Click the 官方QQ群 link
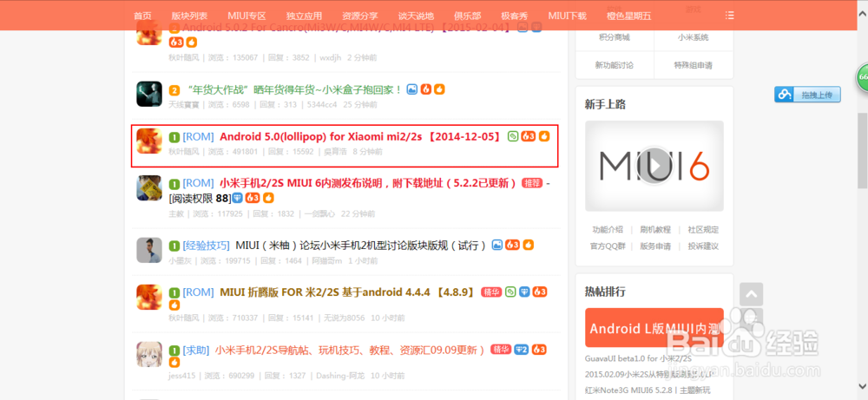This screenshot has height=400, width=868. coord(608,246)
